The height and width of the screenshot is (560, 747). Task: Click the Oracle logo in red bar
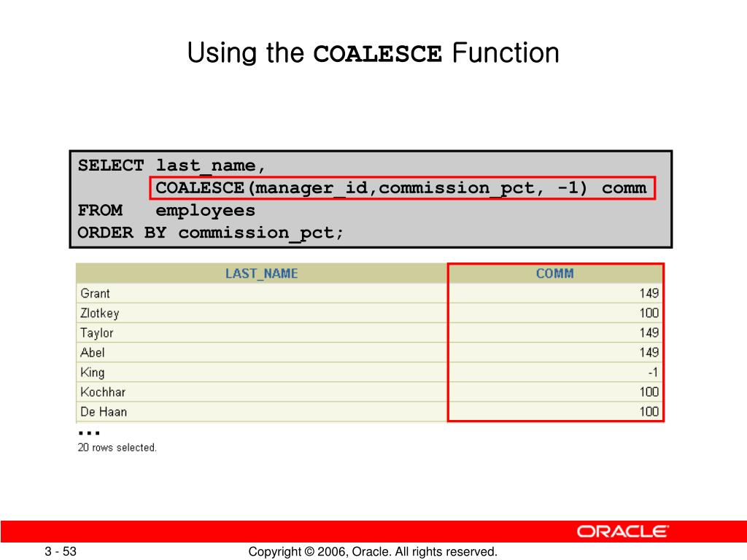[x=623, y=532]
